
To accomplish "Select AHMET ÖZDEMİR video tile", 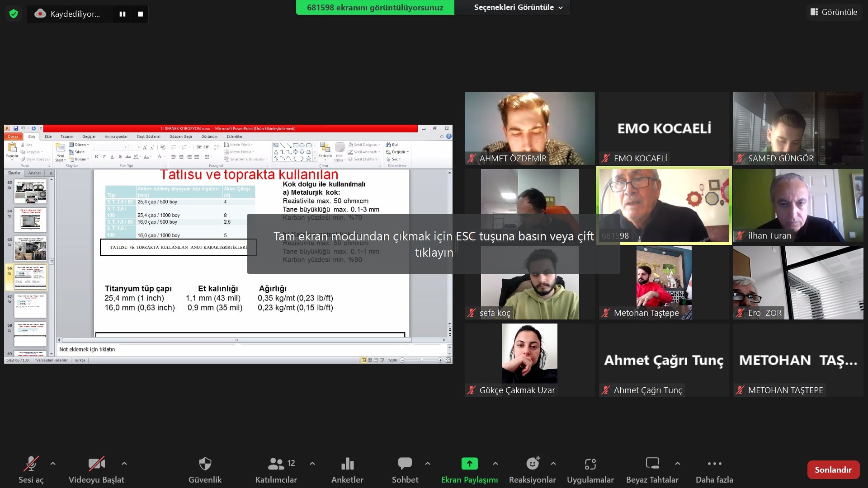I will click(530, 128).
